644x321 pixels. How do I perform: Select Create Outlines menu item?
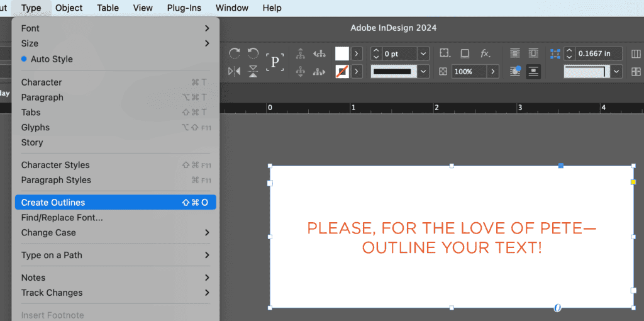[116, 202]
